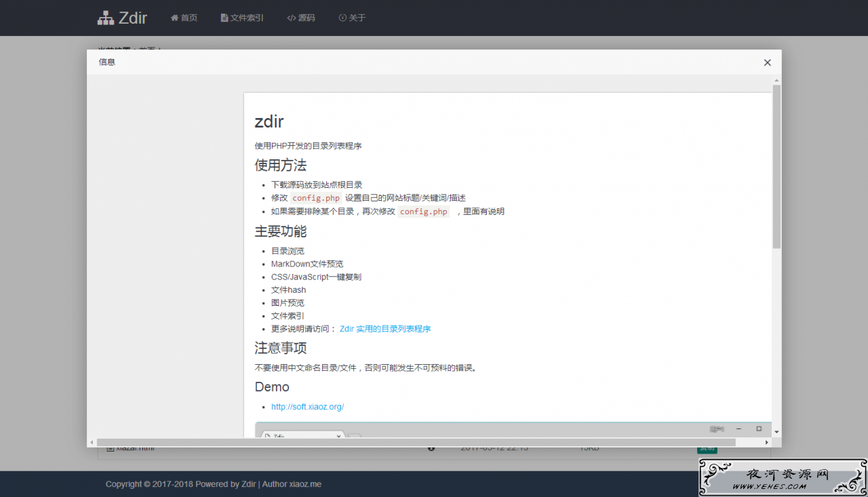The image size is (868, 497).
Task: Click the scroll down arrow in dialog
Action: pyautogui.click(x=776, y=432)
